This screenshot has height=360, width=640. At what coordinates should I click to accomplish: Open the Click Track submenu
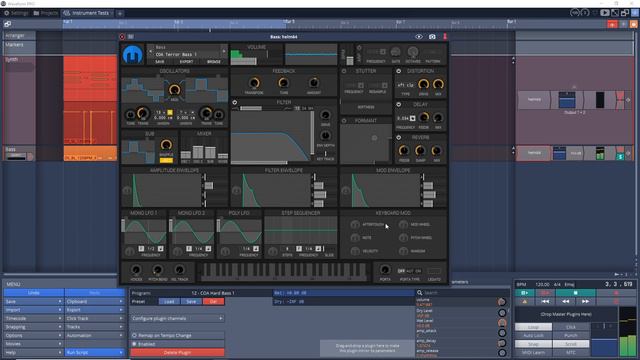point(94,318)
